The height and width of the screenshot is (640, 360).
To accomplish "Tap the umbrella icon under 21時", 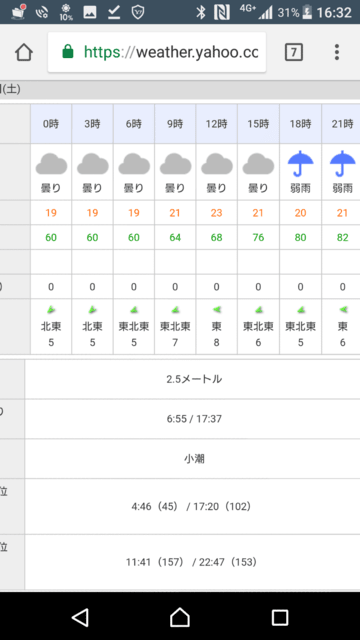I will point(342,164).
